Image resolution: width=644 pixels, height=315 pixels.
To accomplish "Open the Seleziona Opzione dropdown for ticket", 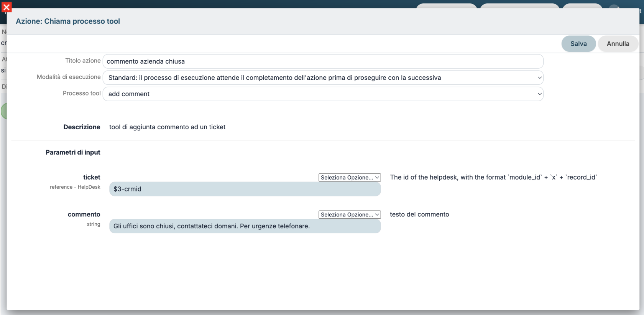I will click(x=350, y=177).
